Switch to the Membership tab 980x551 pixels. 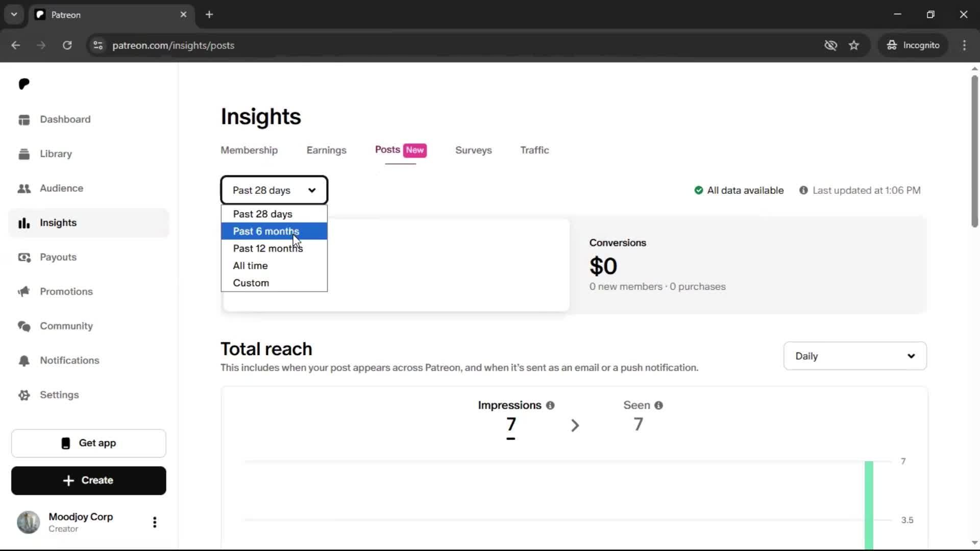pyautogui.click(x=249, y=151)
